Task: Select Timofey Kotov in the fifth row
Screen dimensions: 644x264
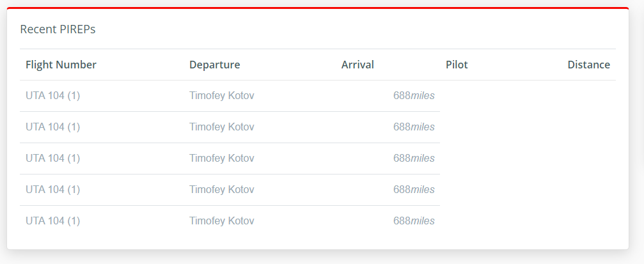Action: [x=221, y=221]
